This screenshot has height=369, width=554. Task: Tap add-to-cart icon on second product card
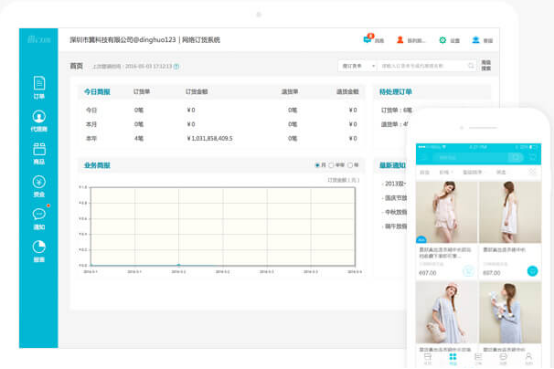pos(532,271)
